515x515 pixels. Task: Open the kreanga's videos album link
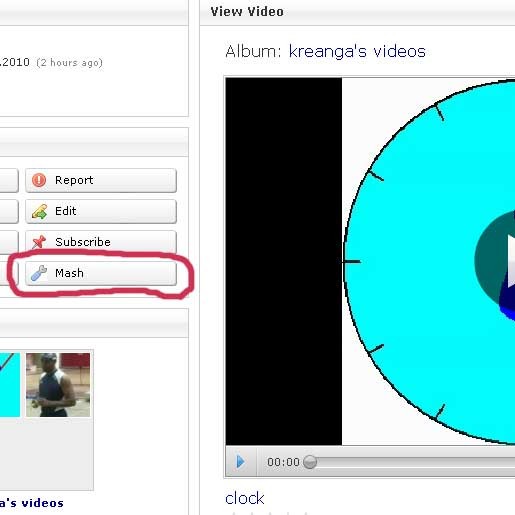[x=357, y=52]
